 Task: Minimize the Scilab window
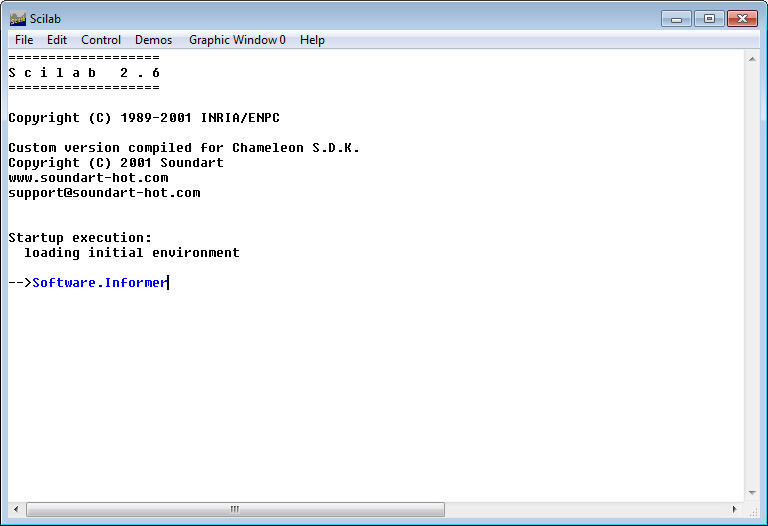(676, 19)
